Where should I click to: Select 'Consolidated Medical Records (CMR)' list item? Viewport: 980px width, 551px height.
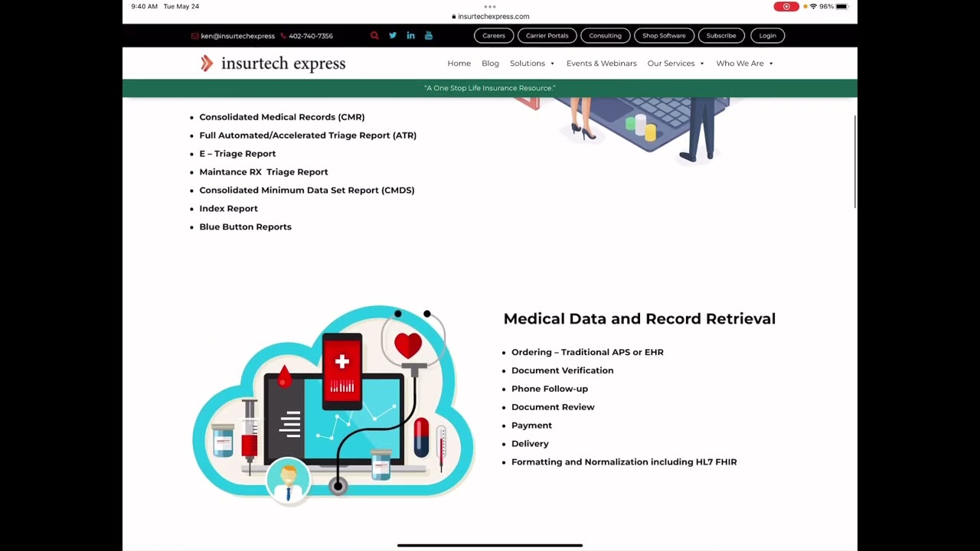click(282, 117)
